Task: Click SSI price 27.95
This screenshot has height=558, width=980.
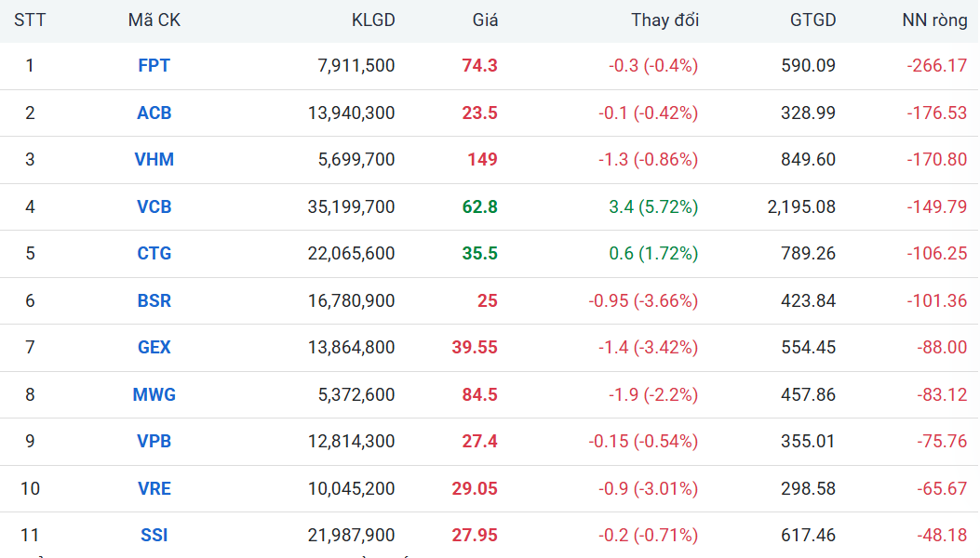Action: click(475, 536)
